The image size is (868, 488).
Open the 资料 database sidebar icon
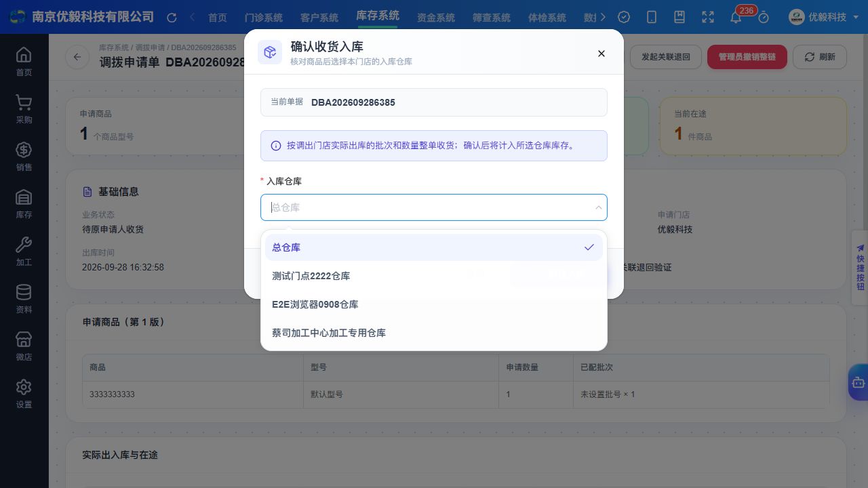(x=24, y=298)
